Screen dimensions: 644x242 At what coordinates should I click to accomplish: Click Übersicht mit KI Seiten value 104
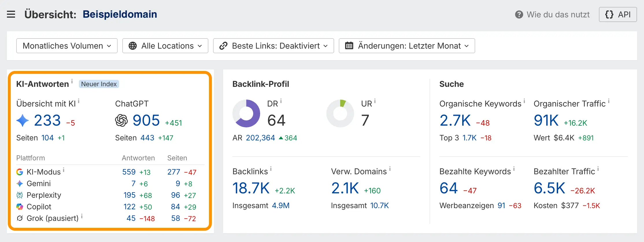click(48, 138)
